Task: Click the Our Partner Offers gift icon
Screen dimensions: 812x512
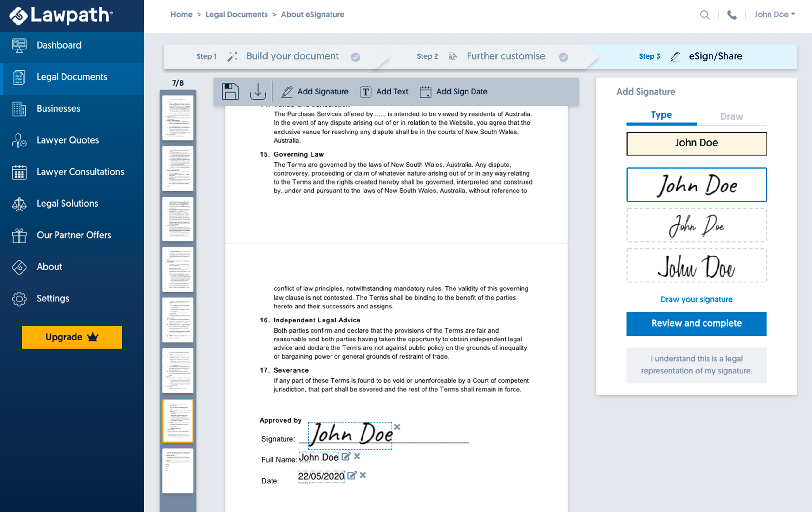Action: point(19,235)
